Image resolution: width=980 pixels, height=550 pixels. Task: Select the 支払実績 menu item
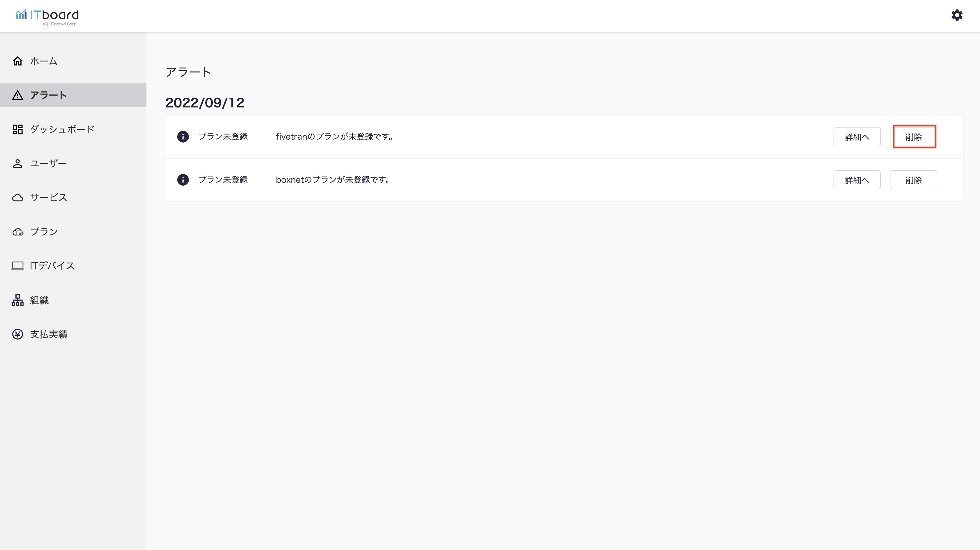click(x=49, y=334)
